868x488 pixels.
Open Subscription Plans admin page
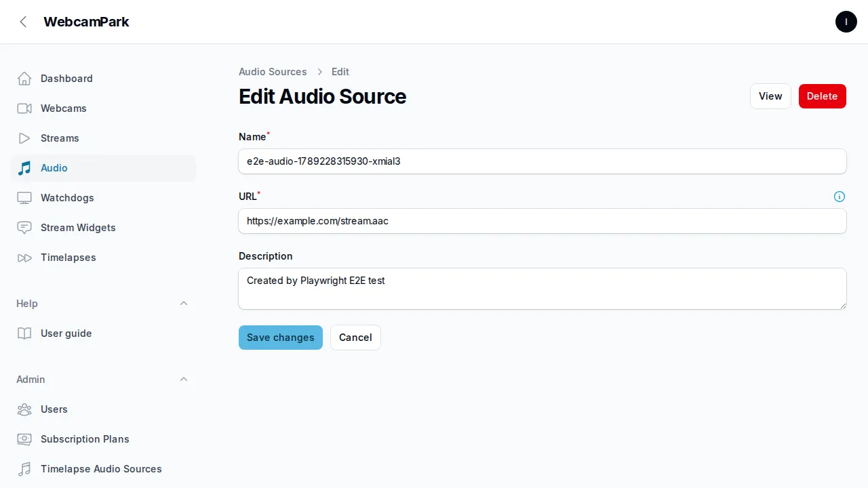tap(103, 439)
